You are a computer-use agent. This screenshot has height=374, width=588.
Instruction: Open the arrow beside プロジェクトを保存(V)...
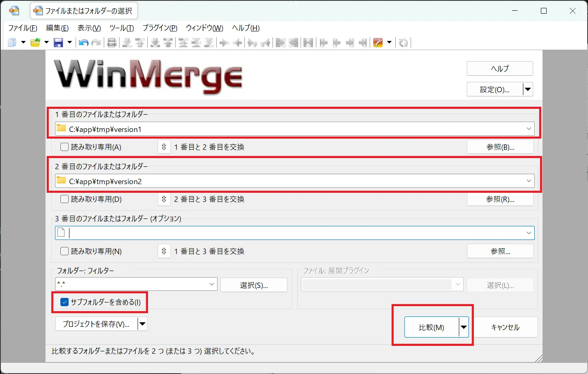tap(142, 324)
